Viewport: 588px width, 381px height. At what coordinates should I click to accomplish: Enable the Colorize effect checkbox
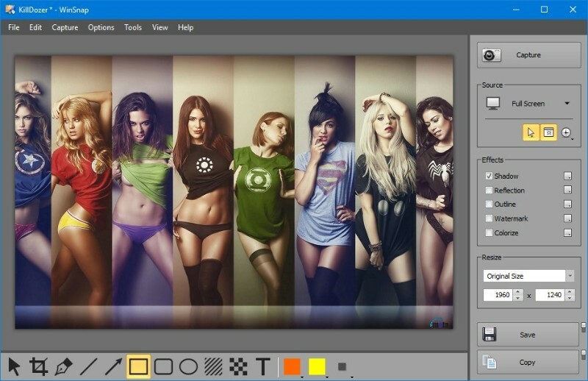pyautogui.click(x=489, y=232)
